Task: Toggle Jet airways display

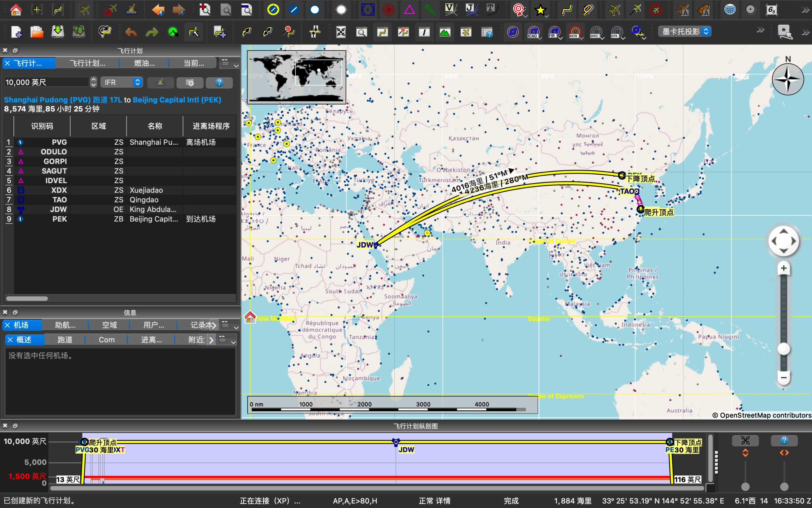Action: 472,10
